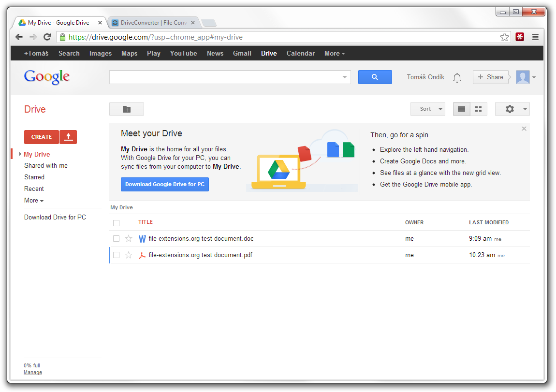
Task: Click the new folder icon
Action: click(126, 109)
